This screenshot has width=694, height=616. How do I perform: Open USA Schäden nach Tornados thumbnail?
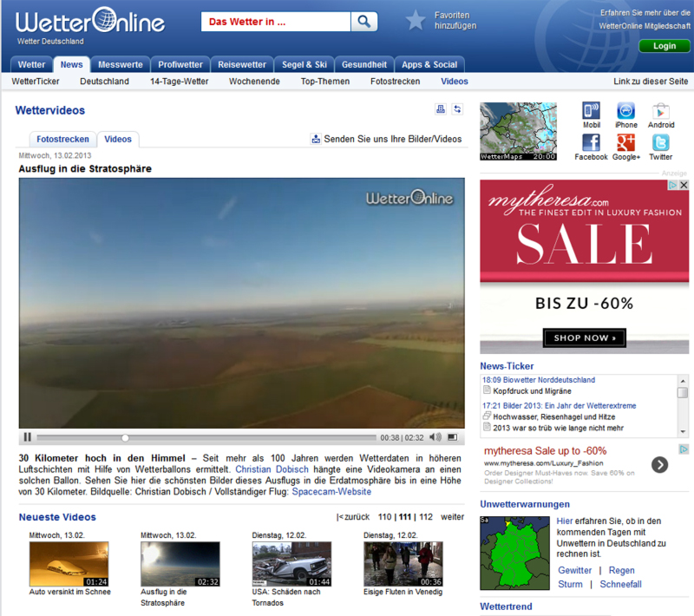click(x=291, y=564)
